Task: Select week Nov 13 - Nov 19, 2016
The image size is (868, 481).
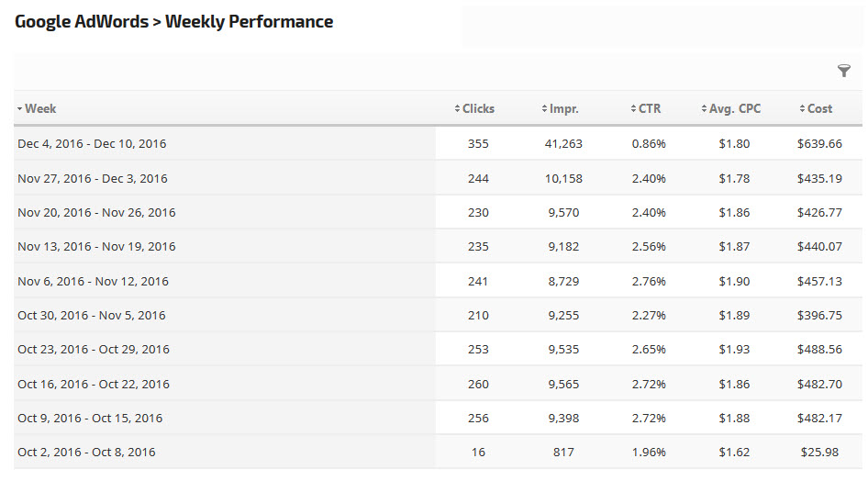Action: coord(96,246)
